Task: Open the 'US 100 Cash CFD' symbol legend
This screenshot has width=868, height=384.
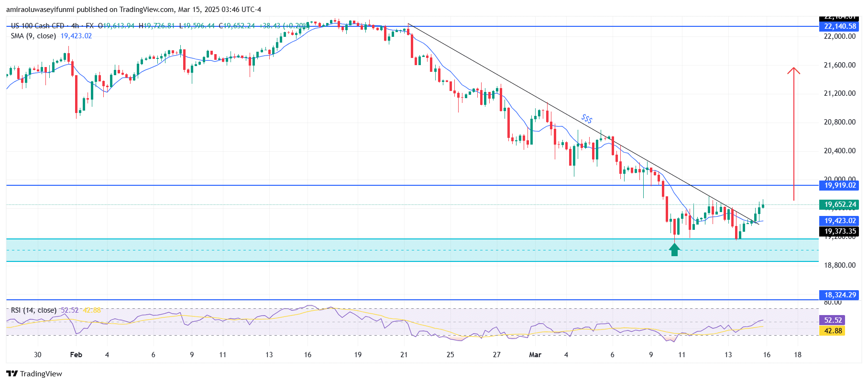Action: pos(37,26)
